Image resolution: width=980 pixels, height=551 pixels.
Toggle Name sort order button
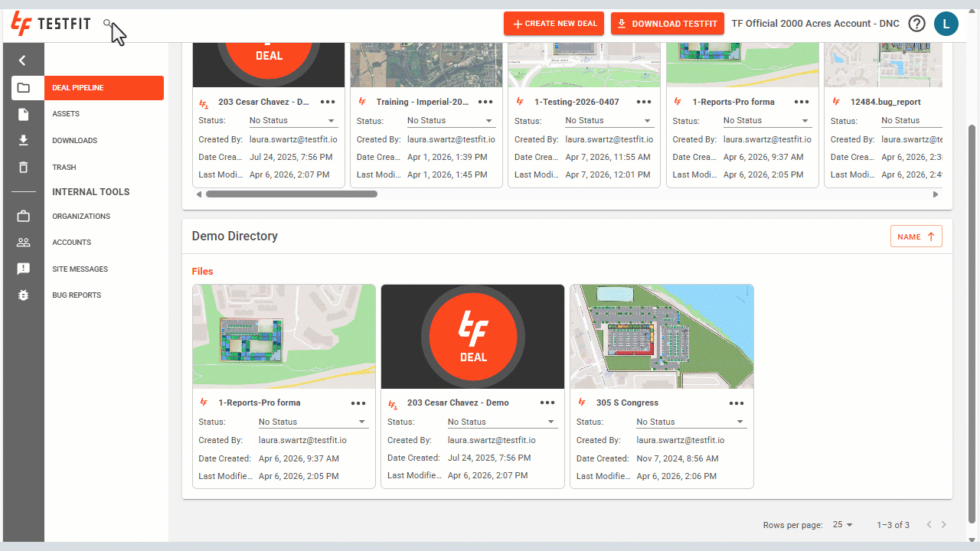[916, 236]
